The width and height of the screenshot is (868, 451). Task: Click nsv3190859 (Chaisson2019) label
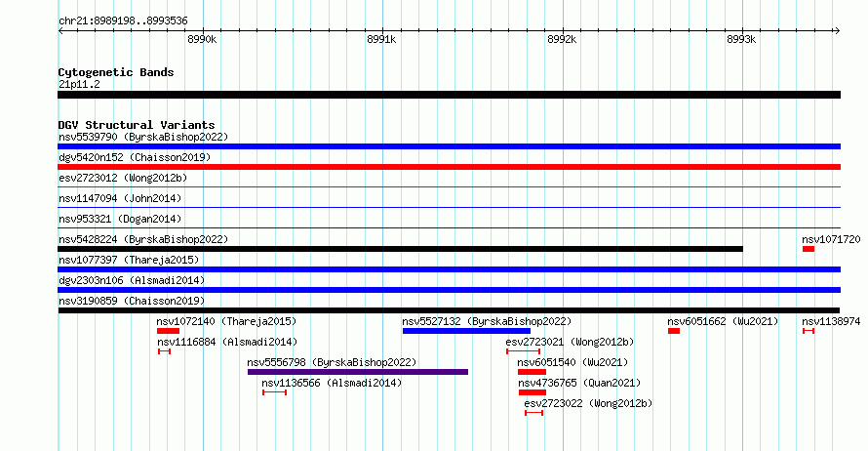tap(132, 301)
